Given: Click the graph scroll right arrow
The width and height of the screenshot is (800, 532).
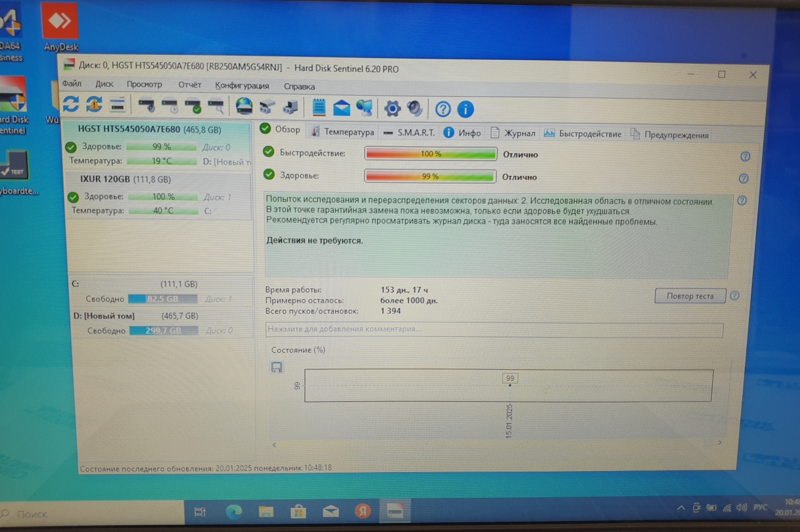Looking at the screenshot, I should pyautogui.click(x=720, y=443).
